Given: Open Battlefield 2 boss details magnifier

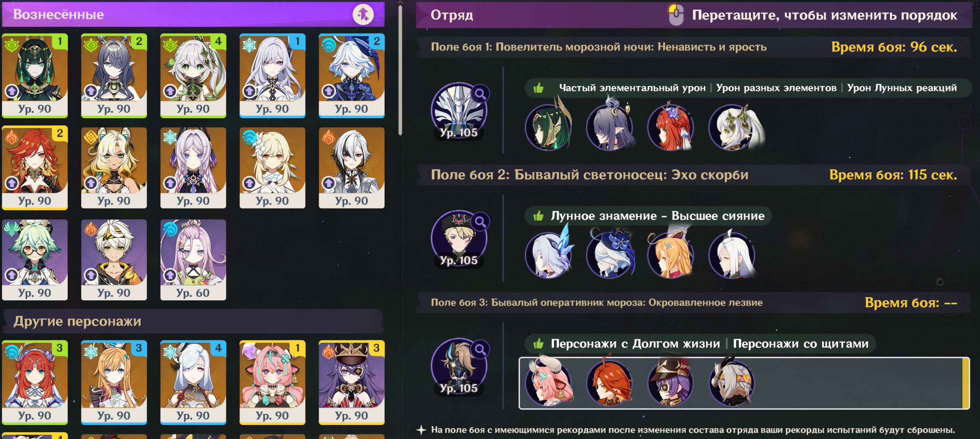Looking at the screenshot, I should click(480, 222).
